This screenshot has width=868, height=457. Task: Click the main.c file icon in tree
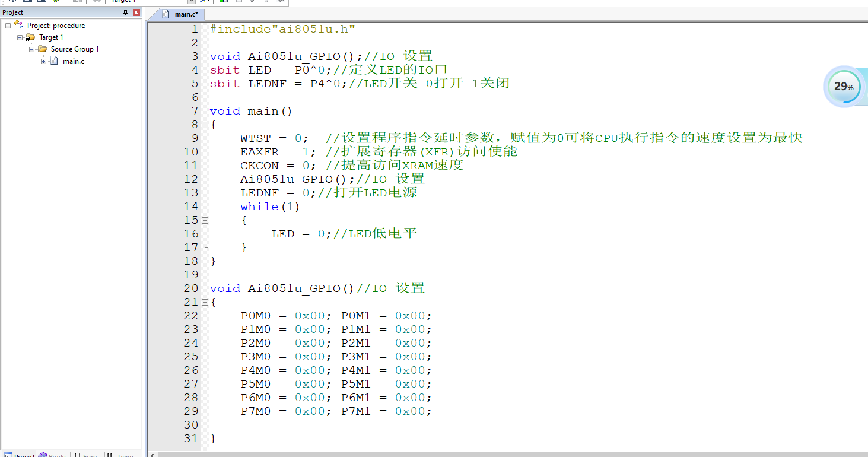click(x=54, y=61)
